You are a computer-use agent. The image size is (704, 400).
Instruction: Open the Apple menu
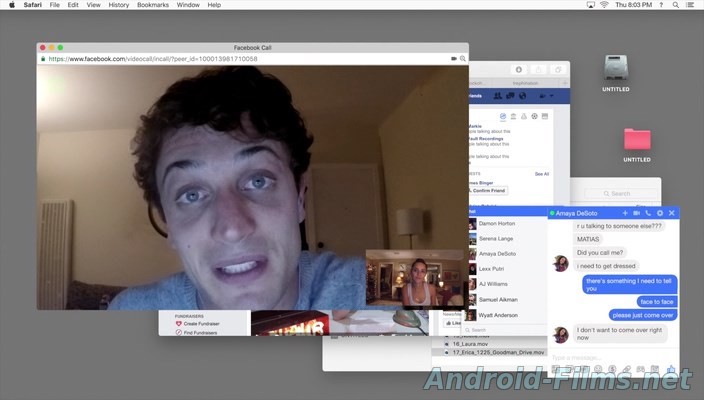pos(12,5)
